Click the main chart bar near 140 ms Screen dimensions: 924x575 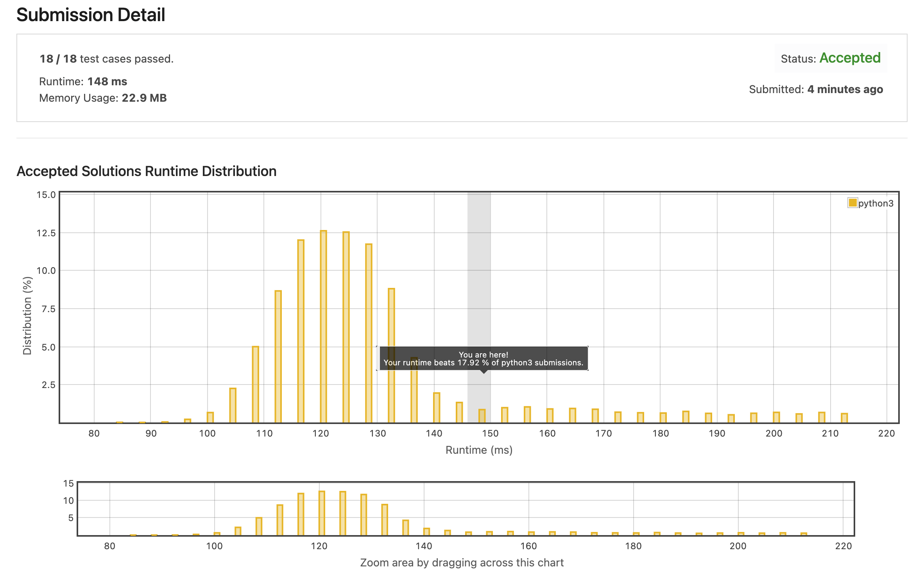click(437, 408)
